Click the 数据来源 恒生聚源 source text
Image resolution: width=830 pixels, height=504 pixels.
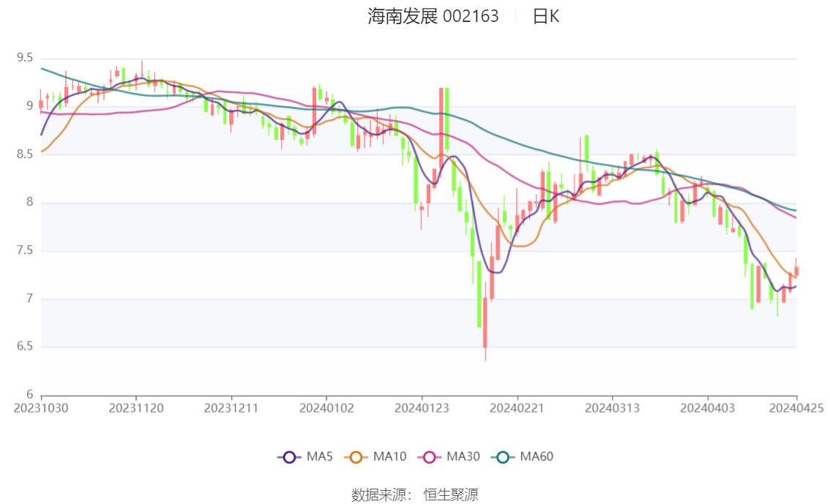point(415,495)
